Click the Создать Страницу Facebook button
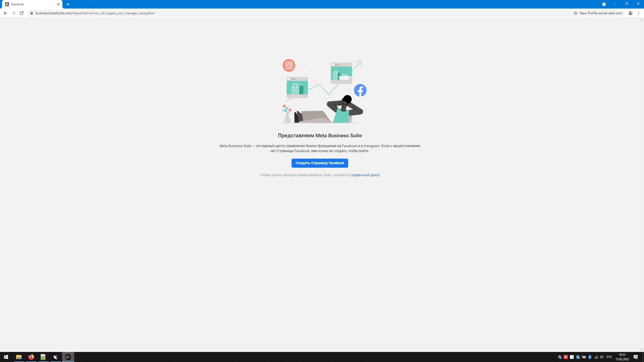 (x=320, y=163)
